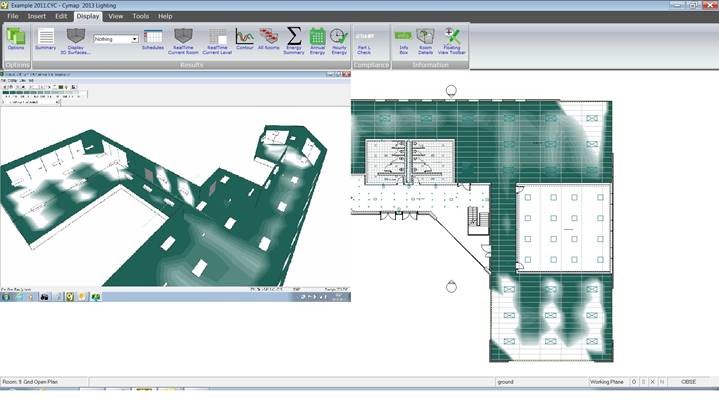Viewport: 719px width, 405px height.
Task: Click the north marker circle above plan
Action: tap(451, 91)
